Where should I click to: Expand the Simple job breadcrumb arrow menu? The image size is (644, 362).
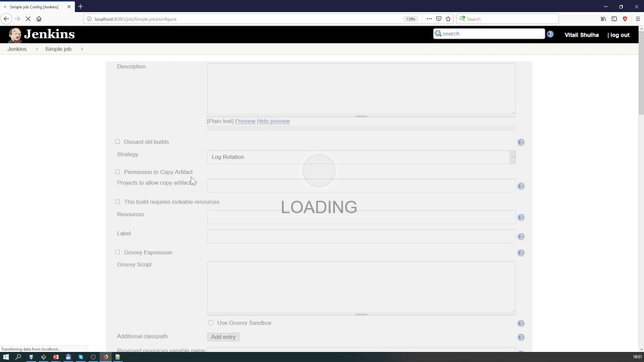click(x=82, y=49)
